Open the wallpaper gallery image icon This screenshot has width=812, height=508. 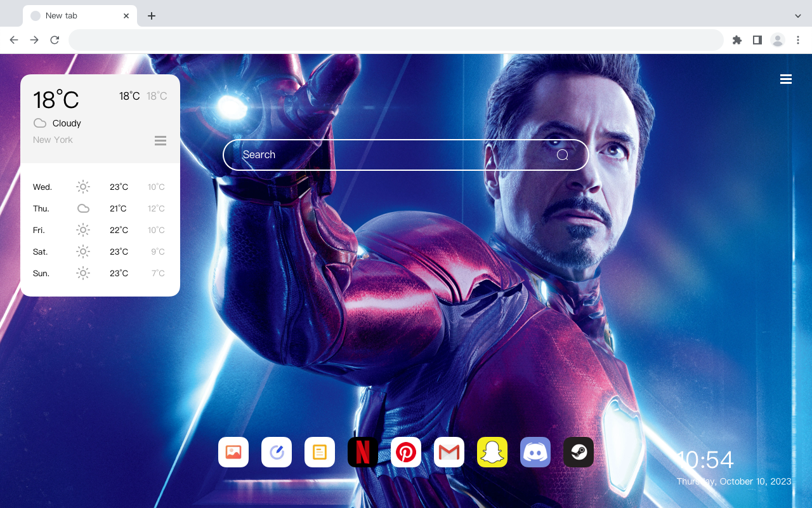(x=233, y=452)
